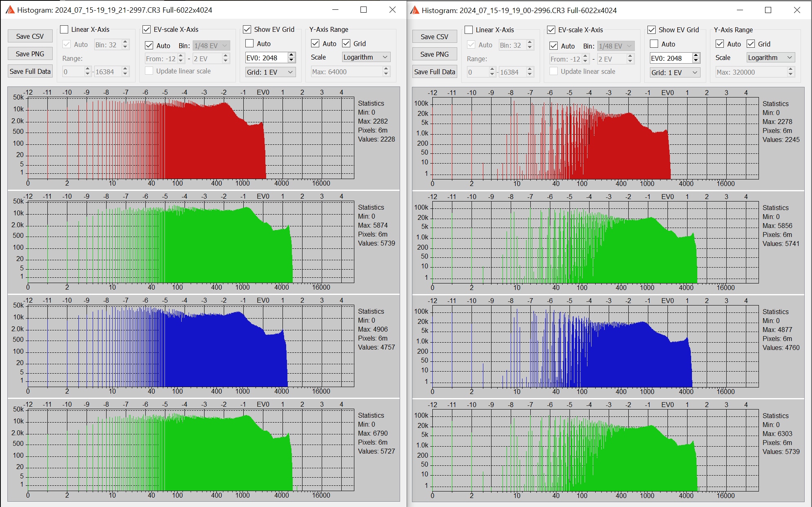
Task: Expand Grid 1 EV dropdown in left window
Action: pyautogui.click(x=270, y=72)
